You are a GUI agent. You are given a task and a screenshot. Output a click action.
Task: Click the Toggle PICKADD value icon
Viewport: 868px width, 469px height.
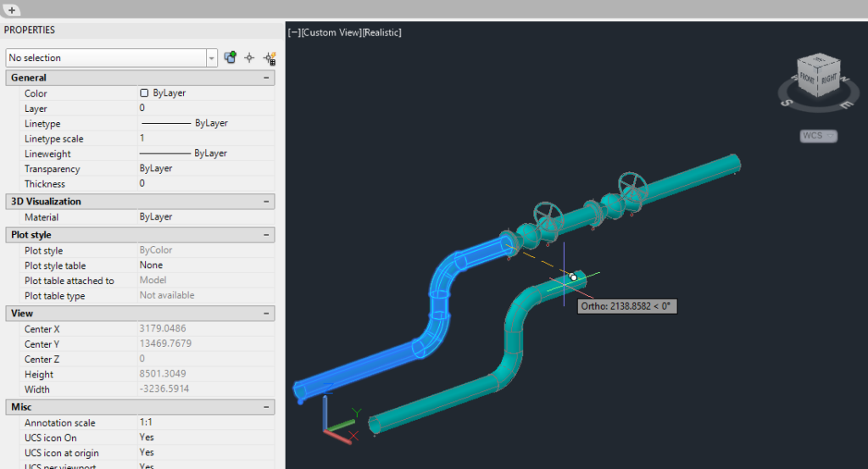pyautogui.click(x=231, y=58)
